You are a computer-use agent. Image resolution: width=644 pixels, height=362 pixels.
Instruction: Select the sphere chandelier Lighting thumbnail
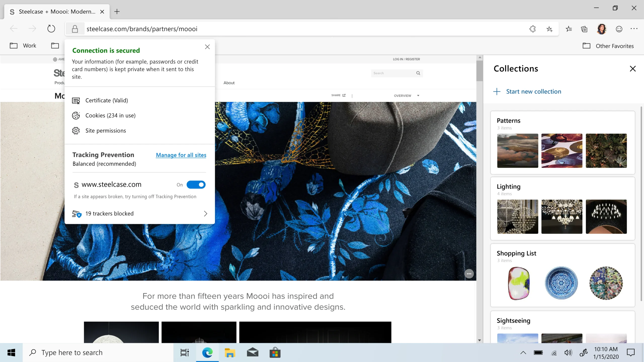tap(518, 217)
